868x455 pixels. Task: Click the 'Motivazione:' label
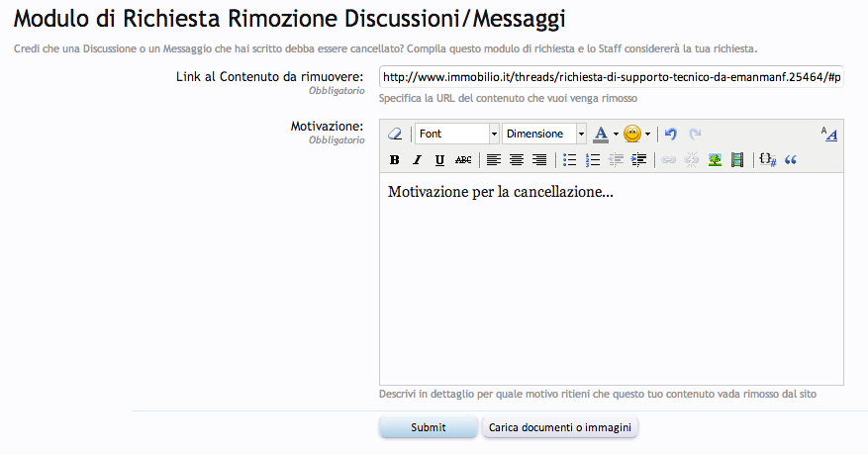pos(328,126)
